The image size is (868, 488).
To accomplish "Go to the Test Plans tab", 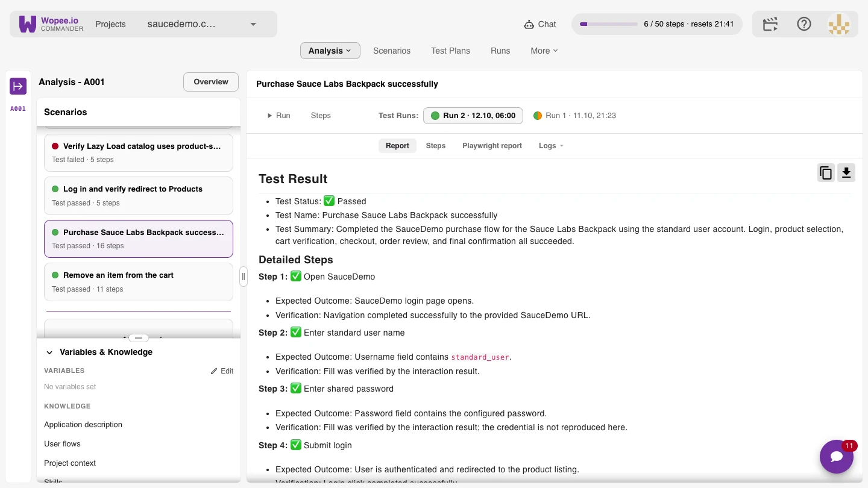I will coord(450,51).
